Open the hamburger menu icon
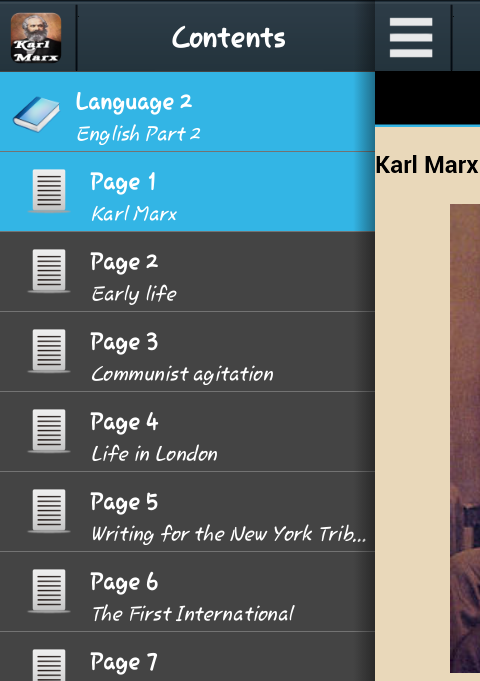The width and height of the screenshot is (480, 681). coord(411,37)
